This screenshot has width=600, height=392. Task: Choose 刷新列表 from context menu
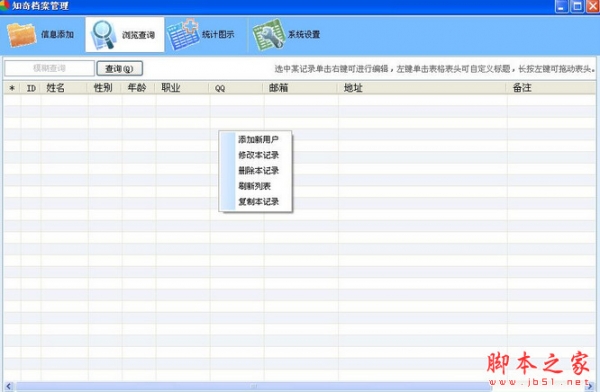[x=255, y=186]
